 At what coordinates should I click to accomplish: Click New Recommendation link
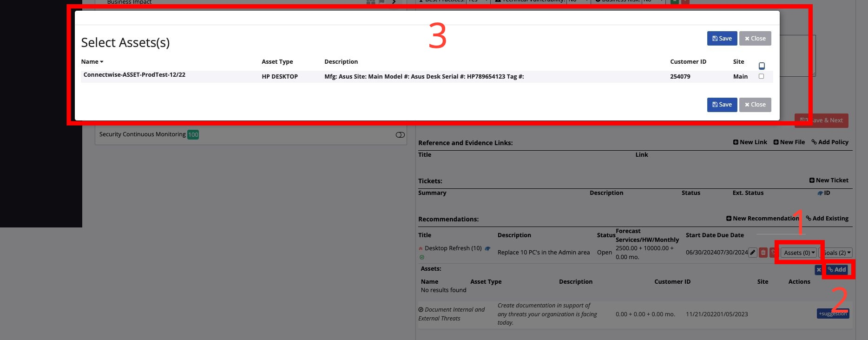[x=763, y=219]
